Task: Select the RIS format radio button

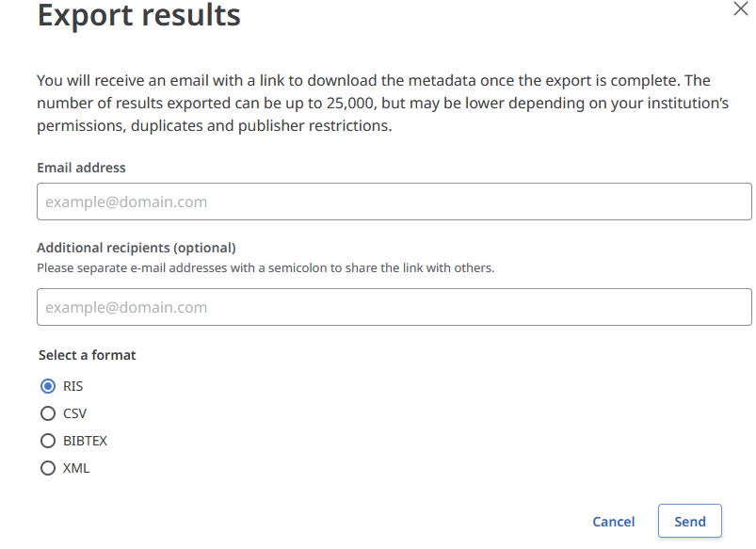Action: 48,386
